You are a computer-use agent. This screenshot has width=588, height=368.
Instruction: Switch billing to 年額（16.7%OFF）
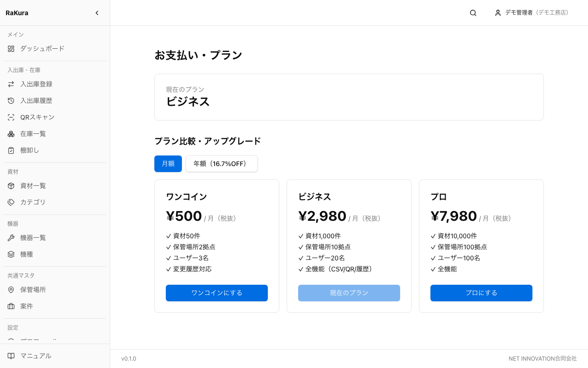pos(221,164)
